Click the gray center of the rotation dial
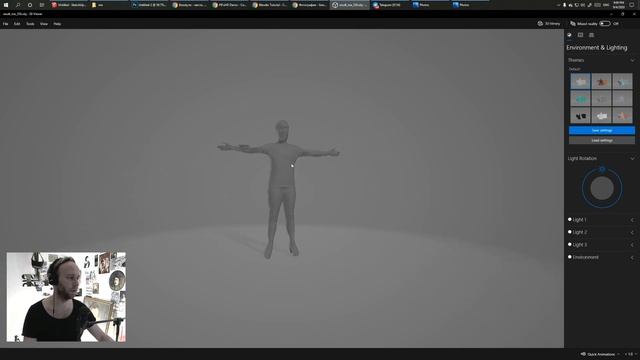This screenshot has height=360, width=640. point(602,188)
